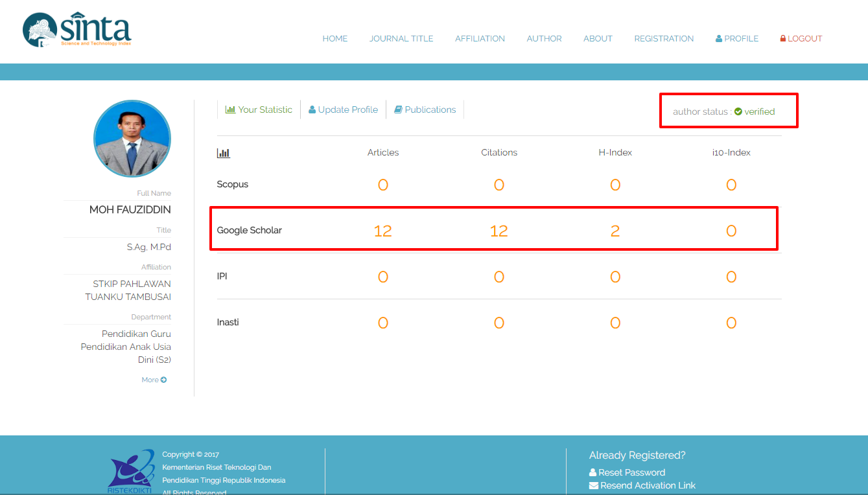Expand profile details via More link
The height and width of the screenshot is (495, 868).
point(154,380)
